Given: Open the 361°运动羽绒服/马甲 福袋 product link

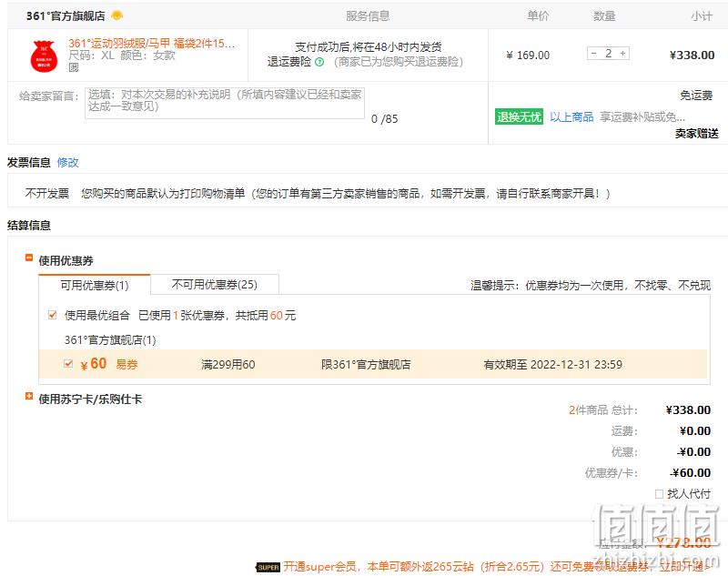Looking at the screenshot, I should (151, 44).
